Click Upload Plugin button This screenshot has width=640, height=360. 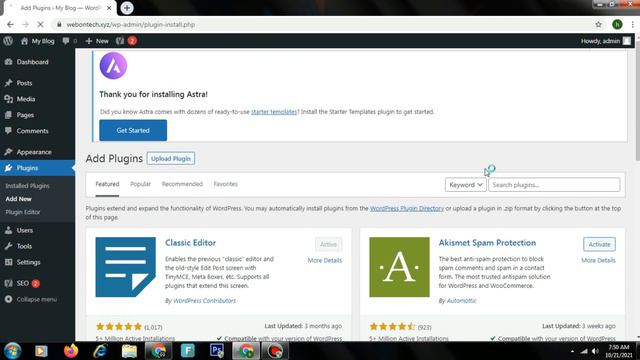tap(171, 158)
